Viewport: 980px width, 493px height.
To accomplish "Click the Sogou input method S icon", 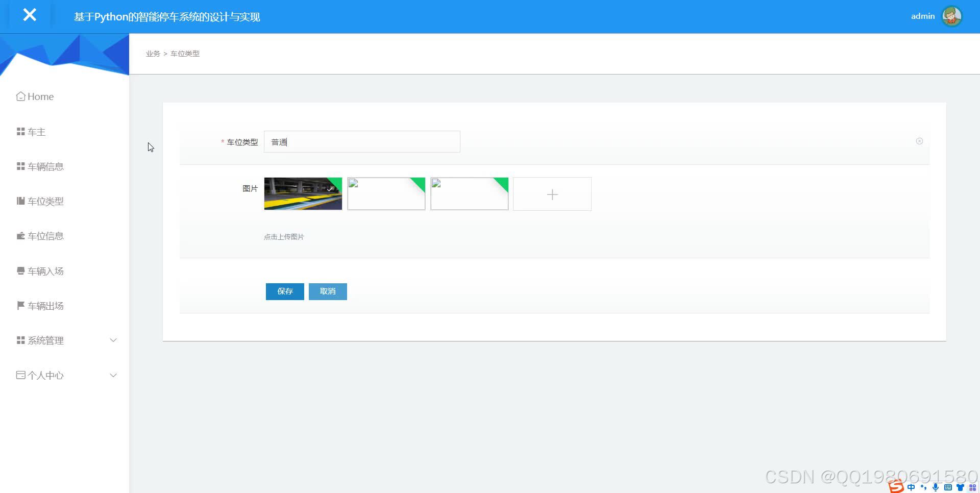I will pos(896,487).
